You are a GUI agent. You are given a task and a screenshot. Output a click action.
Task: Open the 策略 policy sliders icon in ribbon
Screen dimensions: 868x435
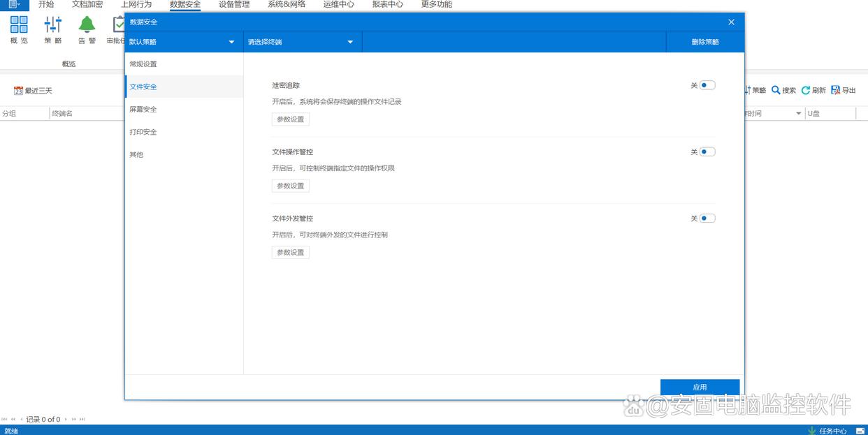pos(53,25)
